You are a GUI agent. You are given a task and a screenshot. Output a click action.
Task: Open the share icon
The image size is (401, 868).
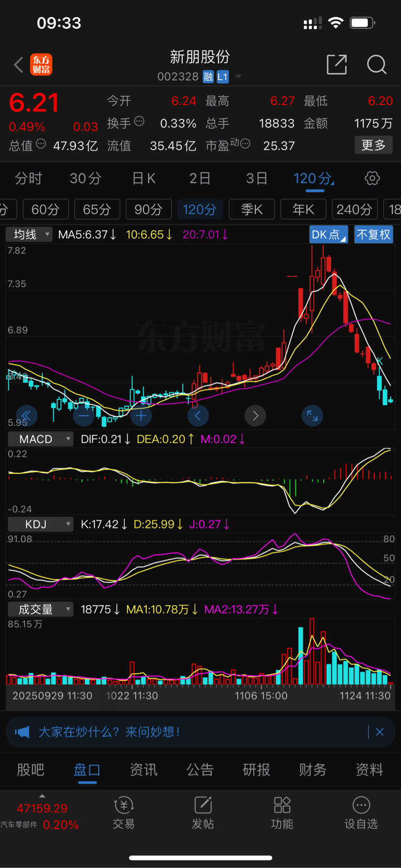pyautogui.click(x=337, y=65)
